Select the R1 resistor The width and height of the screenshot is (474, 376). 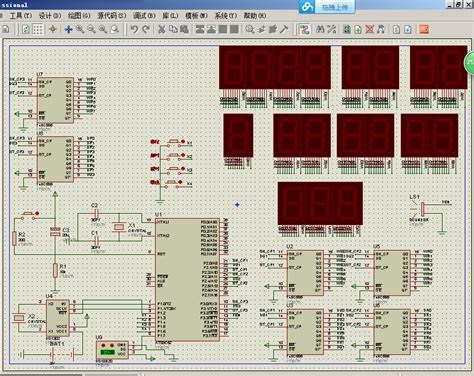(55, 270)
